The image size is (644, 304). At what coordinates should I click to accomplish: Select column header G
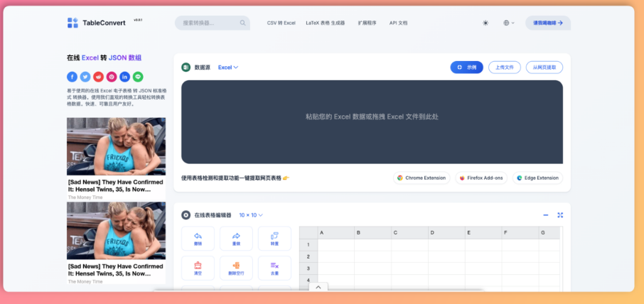point(549,232)
